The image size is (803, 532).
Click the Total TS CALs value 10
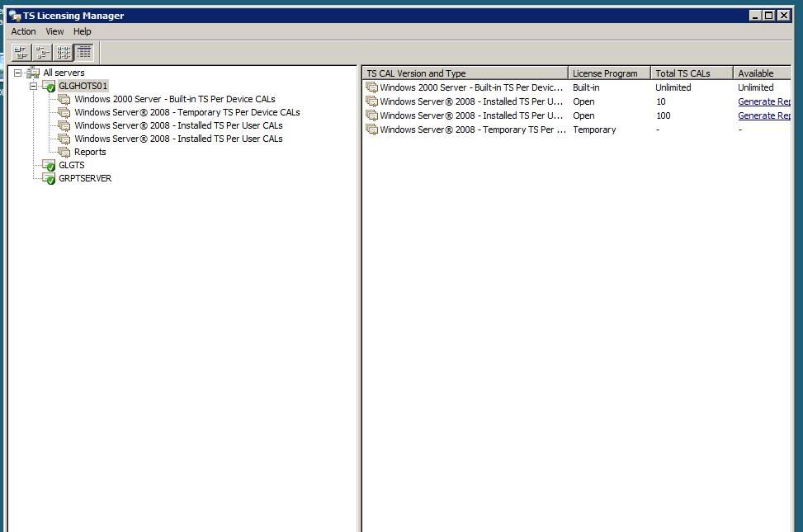(660, 102)
